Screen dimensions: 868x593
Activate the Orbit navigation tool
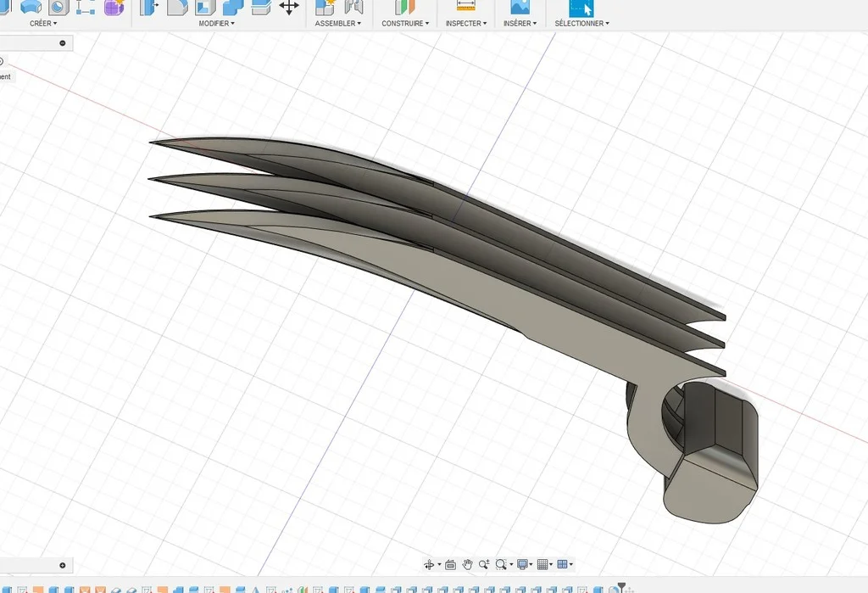(428, 565)
